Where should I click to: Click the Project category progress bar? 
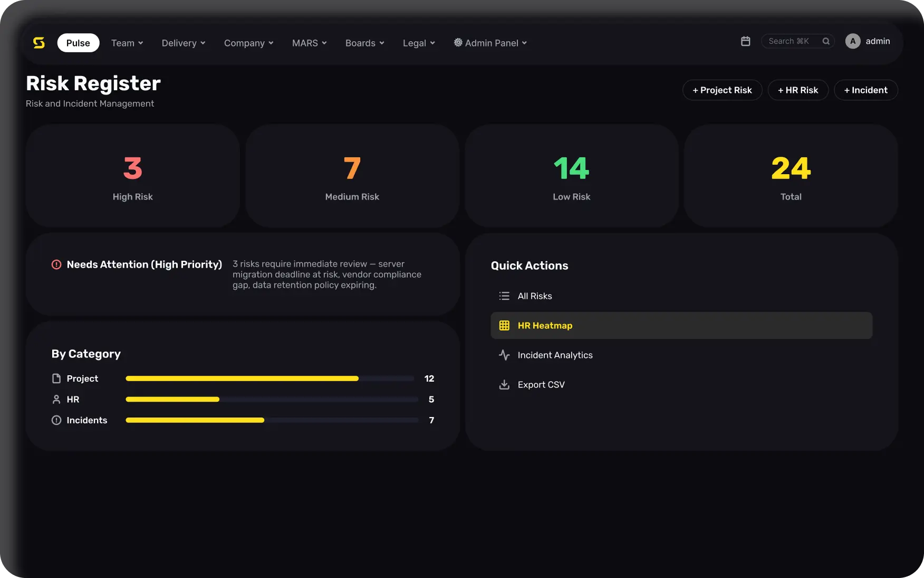pyautogui.click(x=270, y=378)
